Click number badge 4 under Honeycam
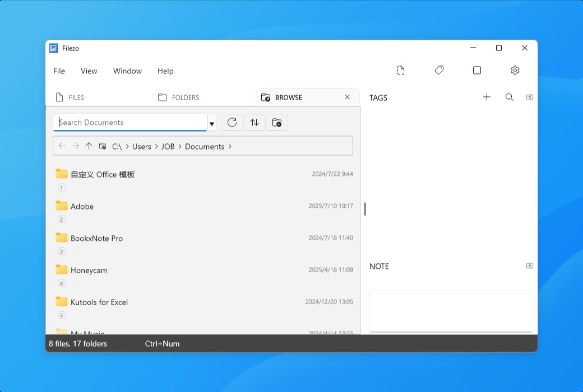This screenshot has width=583, height=392. (62, 283)
